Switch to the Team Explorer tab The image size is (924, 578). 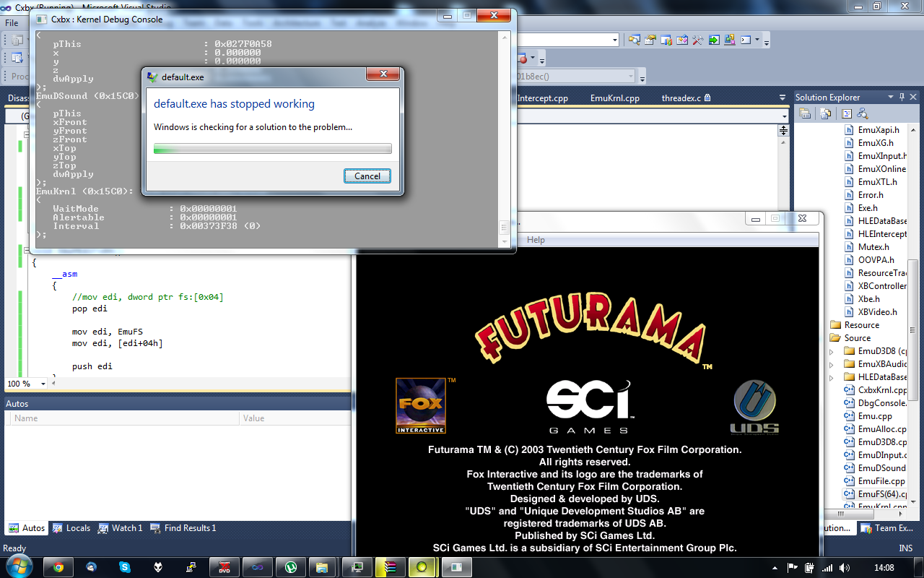[889, 528]
